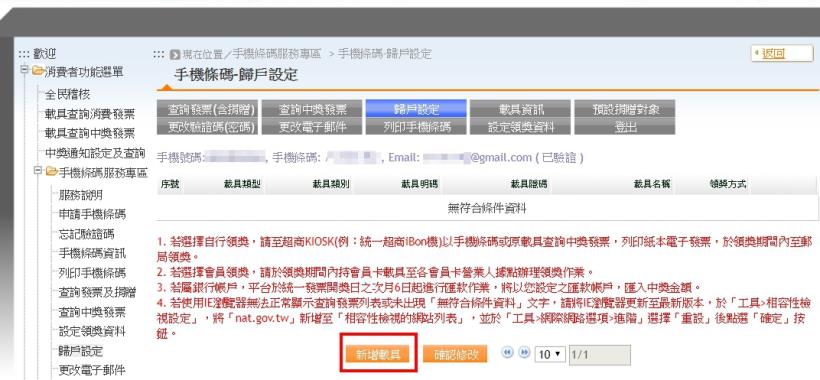Click the 消費者功能選單 folder icon
This screenshot has width=820, height=380.
pyautogui.click(x=38, y=70)
